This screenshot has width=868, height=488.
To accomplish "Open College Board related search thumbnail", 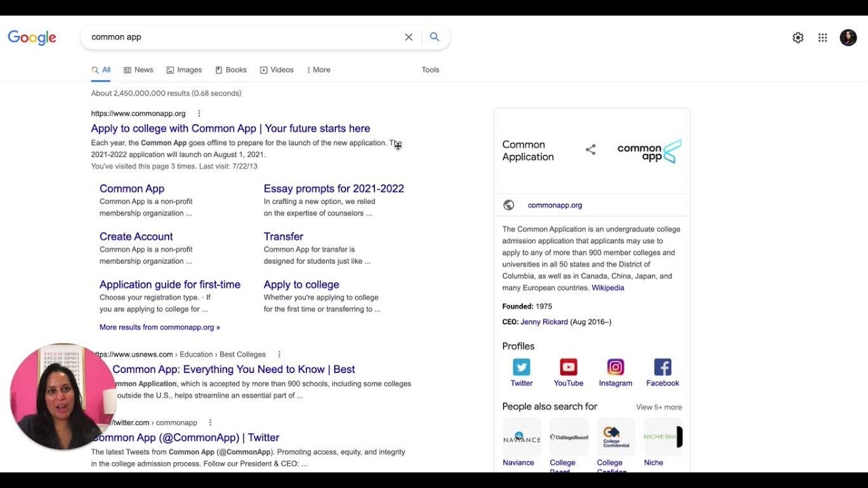I will [x=569, y=437].
